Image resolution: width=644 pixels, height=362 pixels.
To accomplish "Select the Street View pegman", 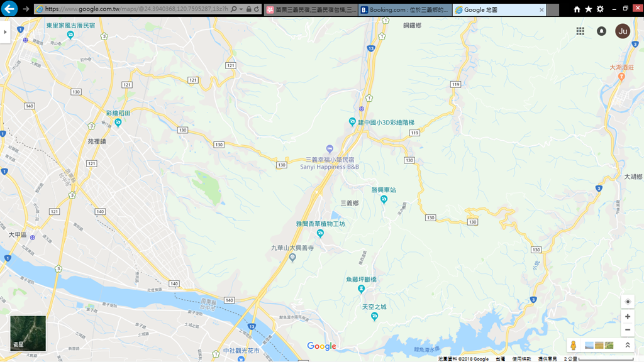I will click(574, 345).
